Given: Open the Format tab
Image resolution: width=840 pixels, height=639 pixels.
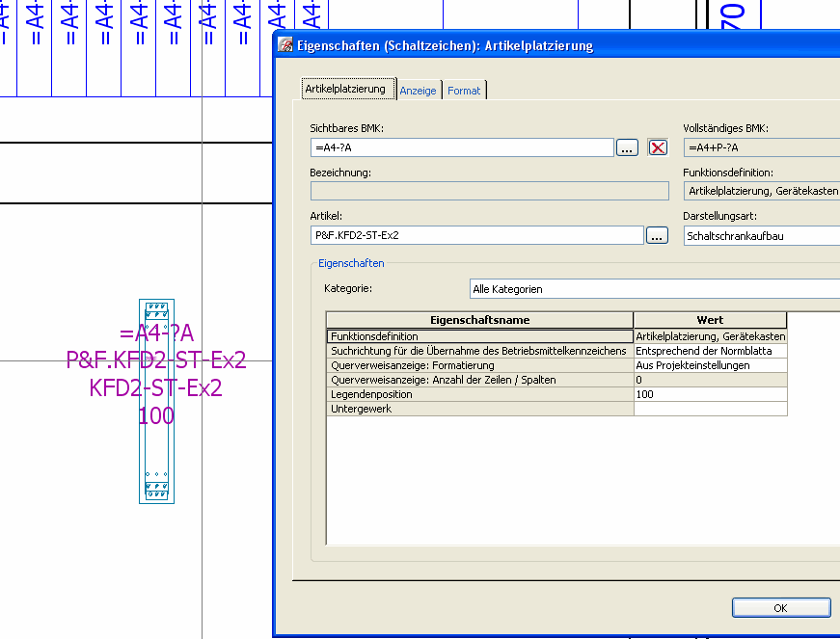Looking at the screenshot, I should (464, 91).
